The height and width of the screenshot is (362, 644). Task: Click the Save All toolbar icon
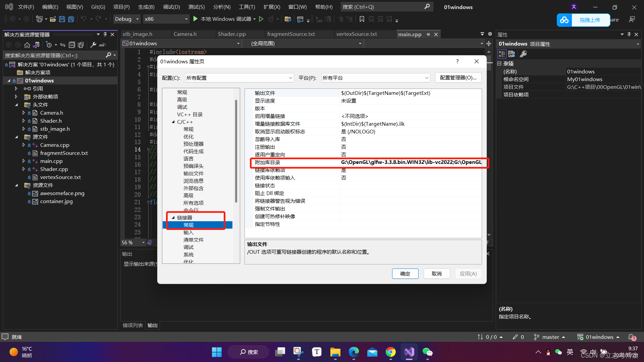click(71, 19)
